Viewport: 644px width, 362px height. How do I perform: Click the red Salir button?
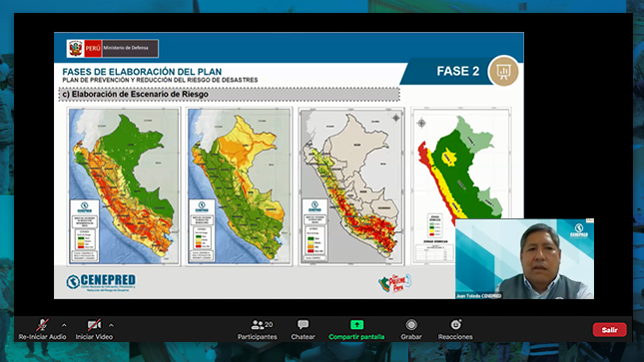tap(609, 329)
